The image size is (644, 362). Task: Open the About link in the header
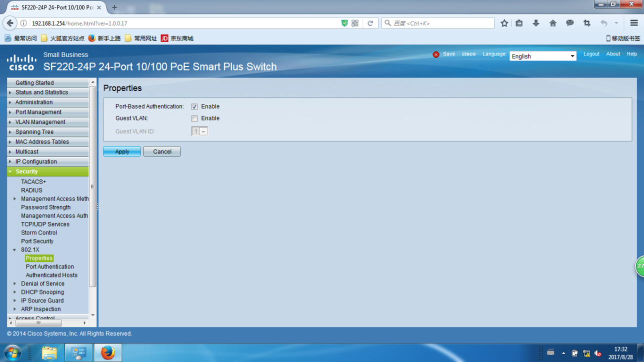click(613, 54)
